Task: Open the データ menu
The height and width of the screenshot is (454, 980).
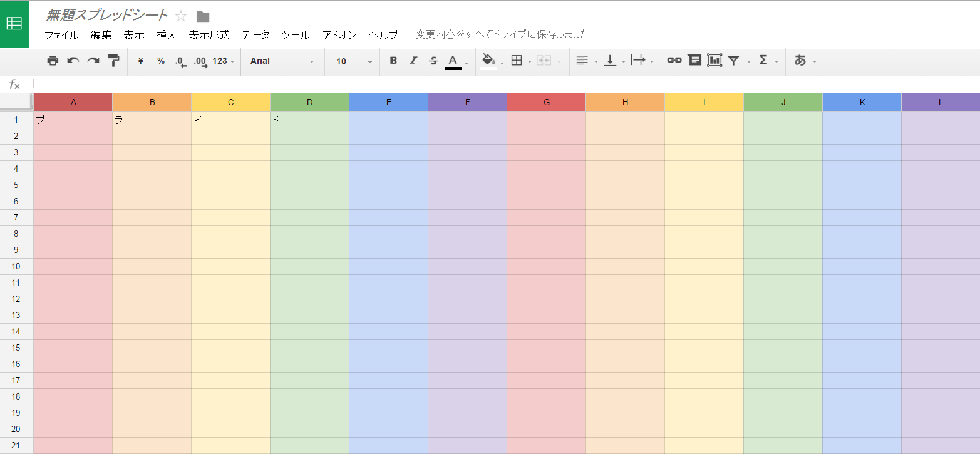Action: point(255,35)
